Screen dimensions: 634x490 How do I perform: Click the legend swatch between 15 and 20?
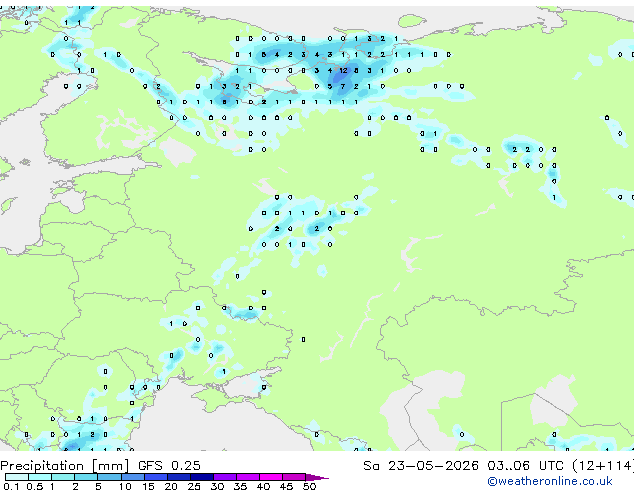coord(156,477)
